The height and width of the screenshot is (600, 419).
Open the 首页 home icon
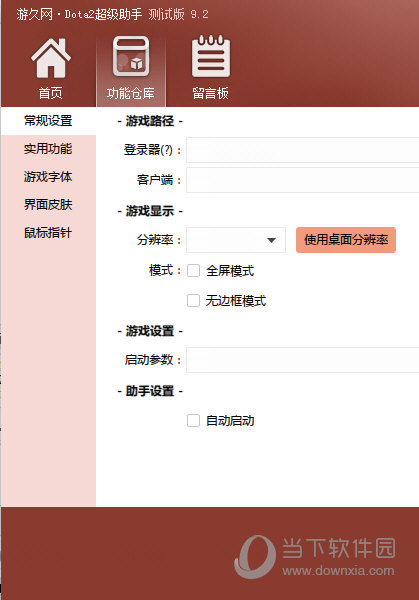51,58
